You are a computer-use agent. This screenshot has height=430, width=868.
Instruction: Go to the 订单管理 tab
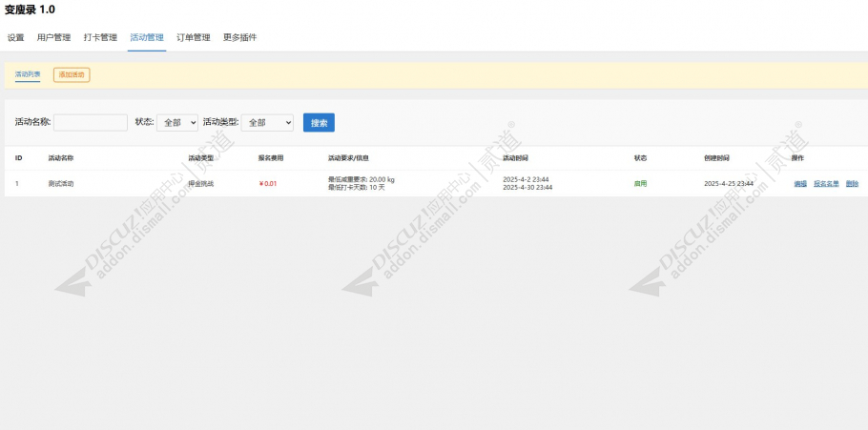click(194, 37)
